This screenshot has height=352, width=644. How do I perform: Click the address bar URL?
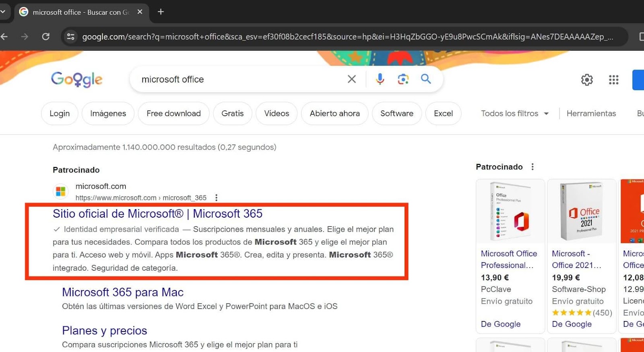[347, 37]
